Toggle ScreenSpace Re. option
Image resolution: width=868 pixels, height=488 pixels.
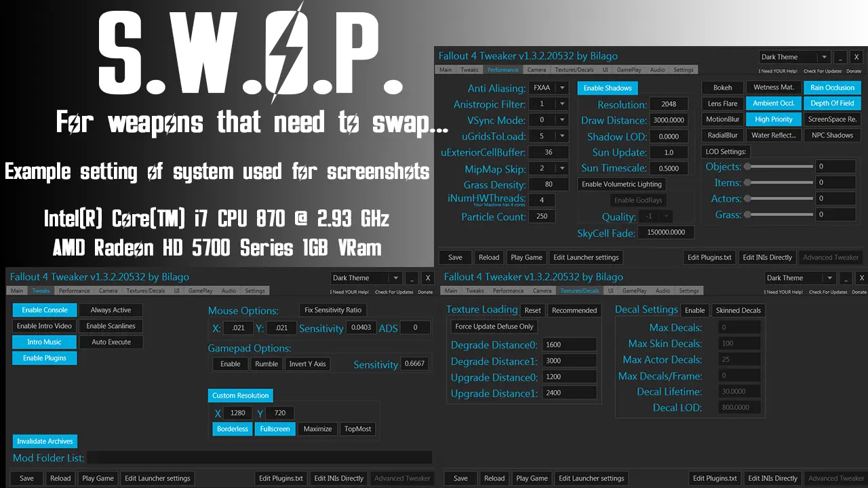(x=832, y=119)
